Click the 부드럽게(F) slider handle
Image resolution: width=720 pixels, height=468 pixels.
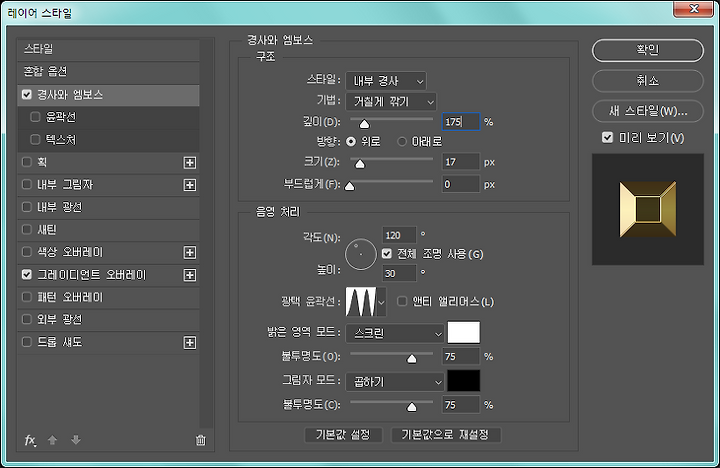349,186
